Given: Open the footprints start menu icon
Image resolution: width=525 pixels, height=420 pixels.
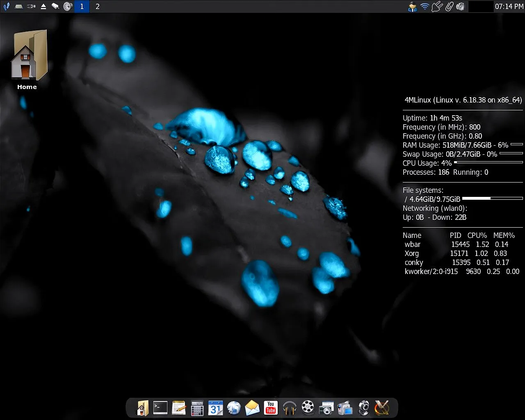Looking at the screenshot, I should pyautogui.click(x=6, y=6).
